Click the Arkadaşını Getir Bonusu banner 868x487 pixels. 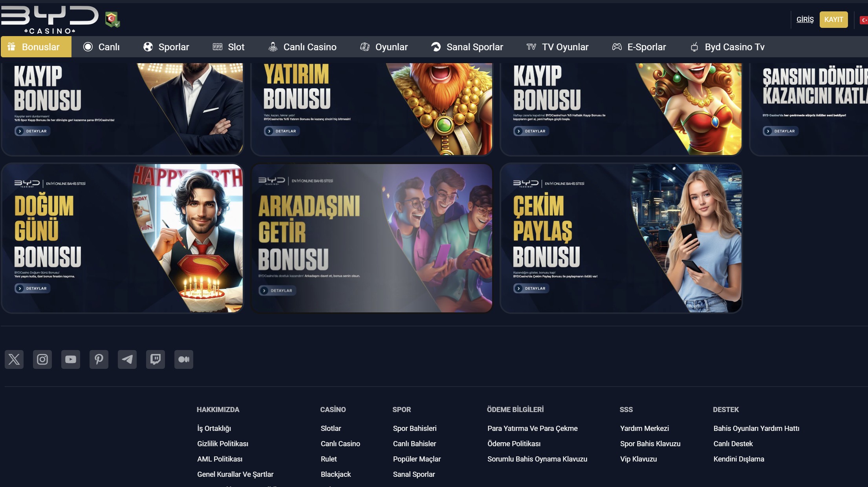[x=372, y=237]
